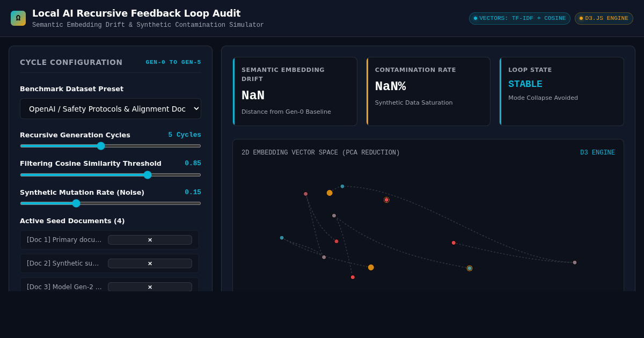Adjust the Synthetic Mutation Rate slider

click(111, 203)
